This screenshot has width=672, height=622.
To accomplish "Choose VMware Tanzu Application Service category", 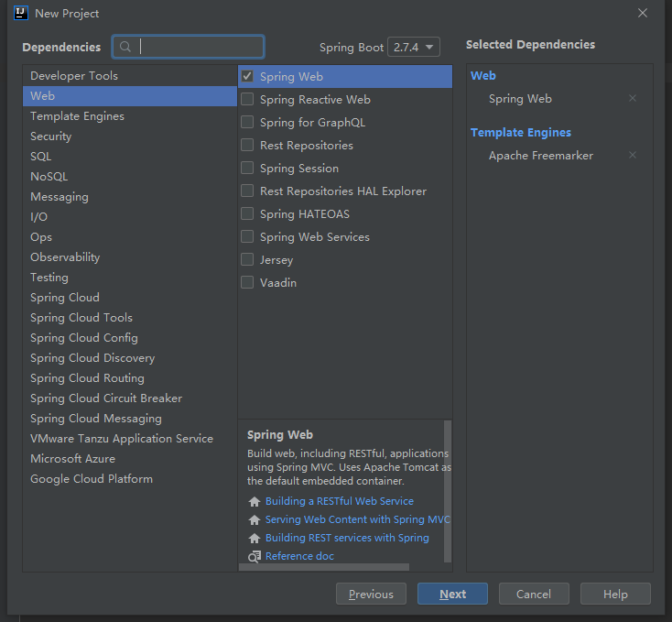I will 130,439.
